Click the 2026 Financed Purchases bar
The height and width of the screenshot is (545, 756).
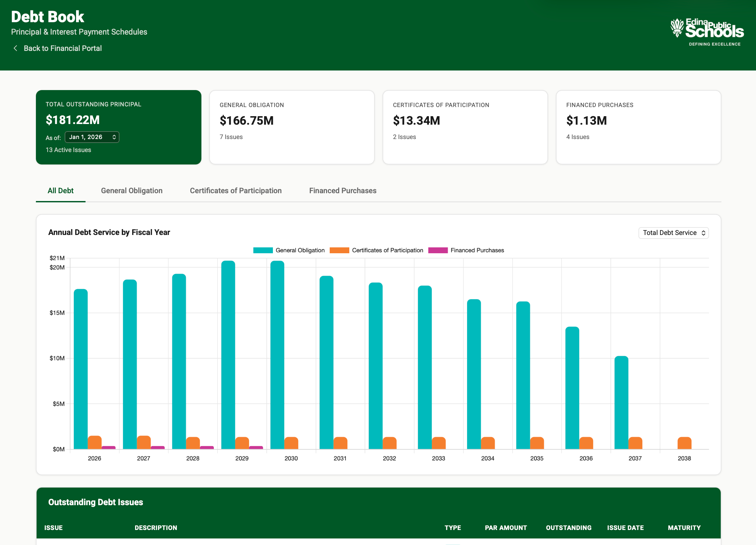point(109,447)
